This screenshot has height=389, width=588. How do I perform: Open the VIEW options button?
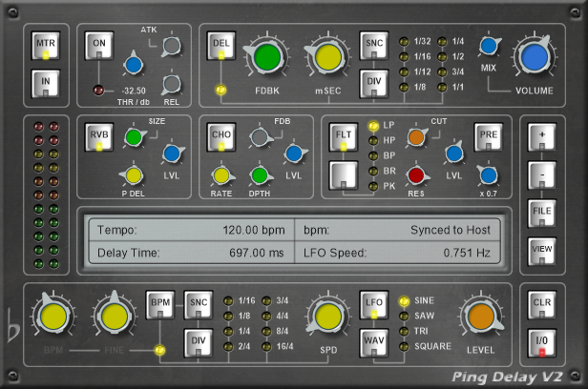click(541, 251)
